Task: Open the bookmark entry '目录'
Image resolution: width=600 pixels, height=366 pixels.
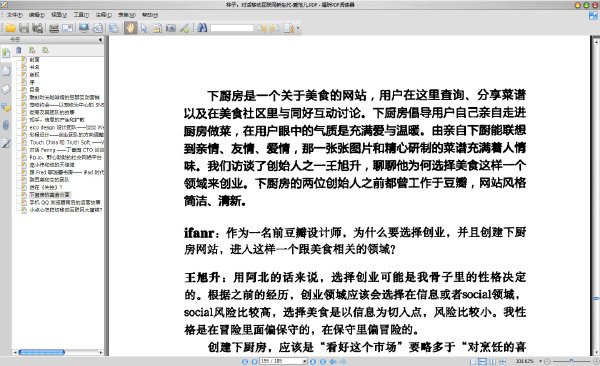Action: [x=34, y=90]
